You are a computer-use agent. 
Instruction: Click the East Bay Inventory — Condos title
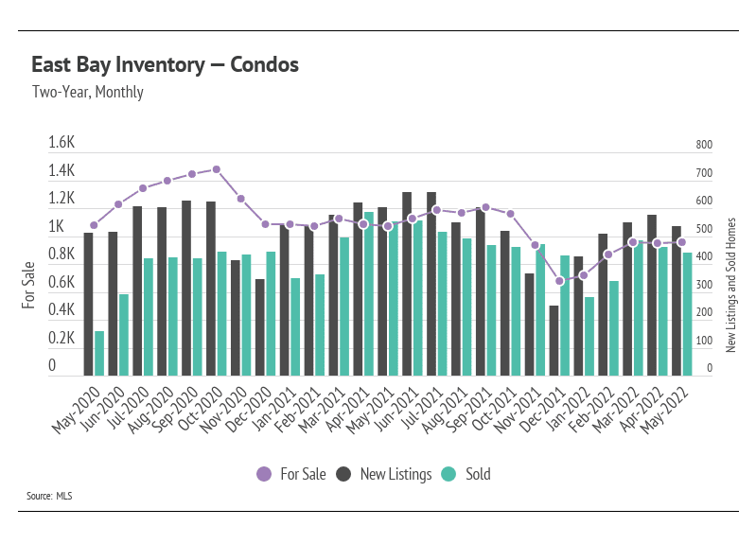(x=165, y=64)
